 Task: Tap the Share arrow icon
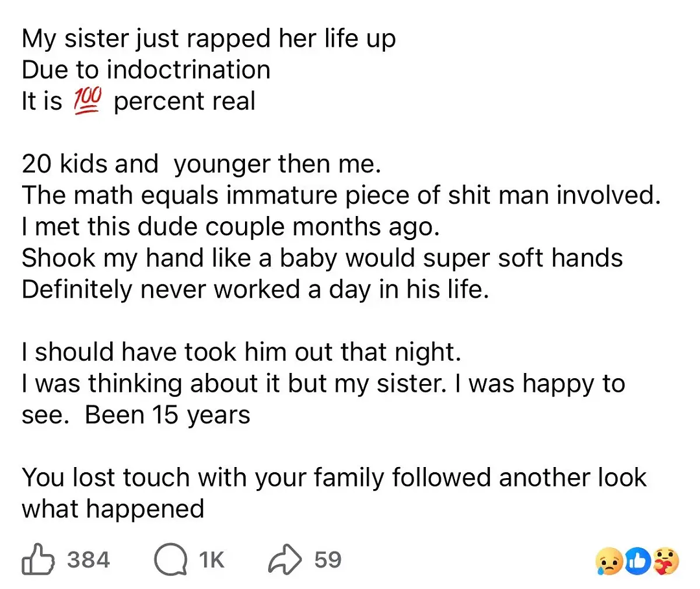[x=285, y=559]
